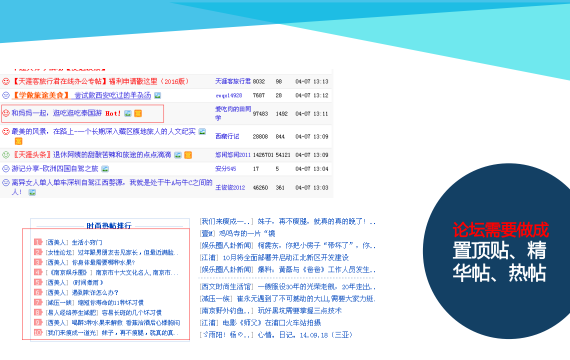
Task: Click the red heading 论坛需要做成
Action: click(x=501, y=230)
